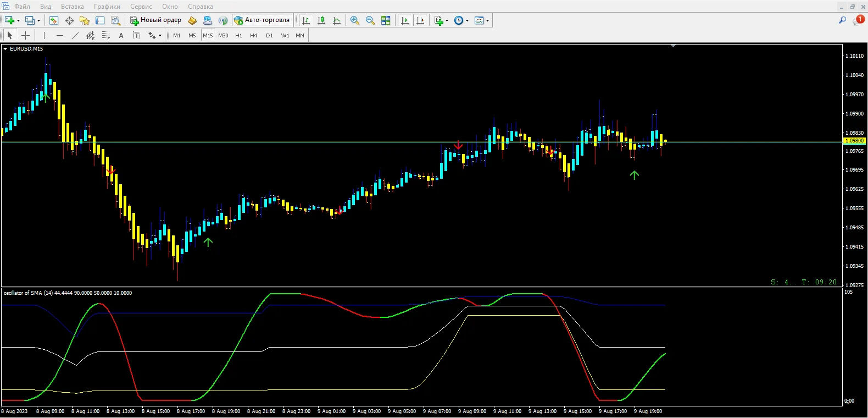Open the Navigator panel icon
The image size is (868, 418).
pyautogui.click(x=85, y=20)
